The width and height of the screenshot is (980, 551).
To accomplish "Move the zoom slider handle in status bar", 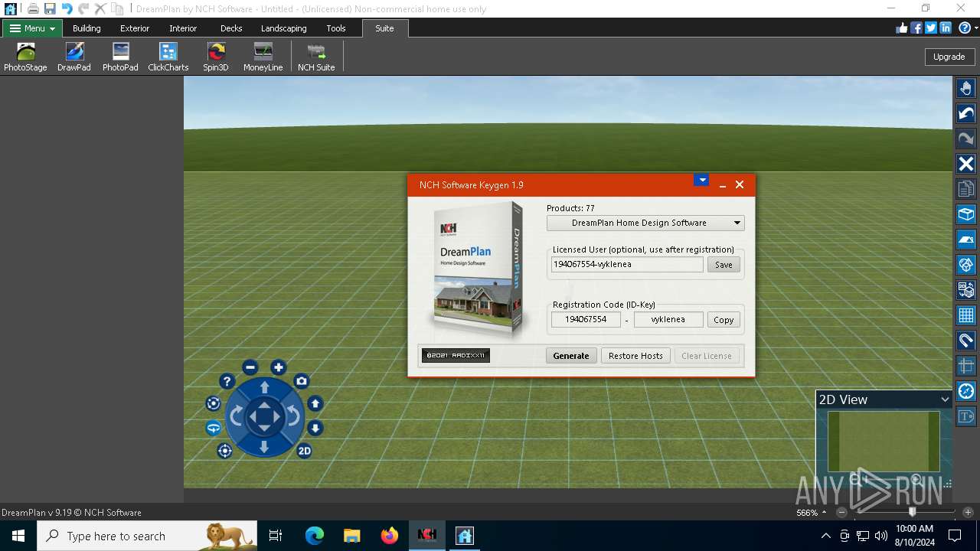I will tap(912, 512).
